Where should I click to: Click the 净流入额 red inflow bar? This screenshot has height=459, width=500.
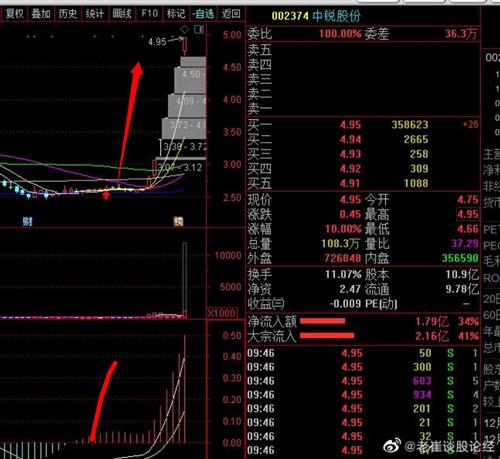322,321
